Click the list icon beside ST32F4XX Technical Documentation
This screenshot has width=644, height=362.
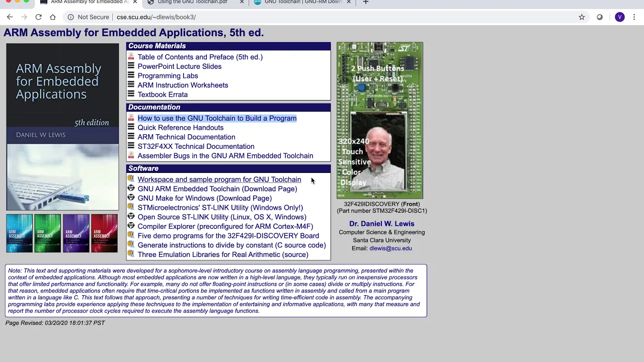pos(131,146)
